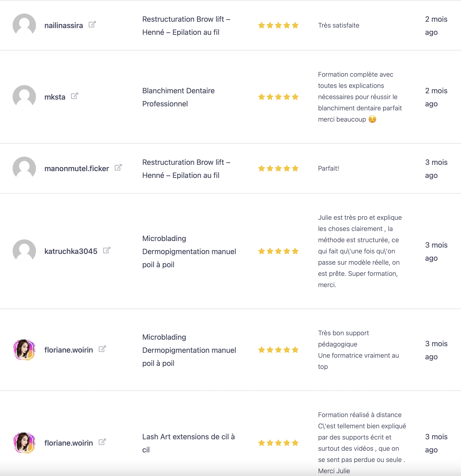
Task: Open external link icon in floriane.woirin's Lash Art row
Action: point(102,442)
